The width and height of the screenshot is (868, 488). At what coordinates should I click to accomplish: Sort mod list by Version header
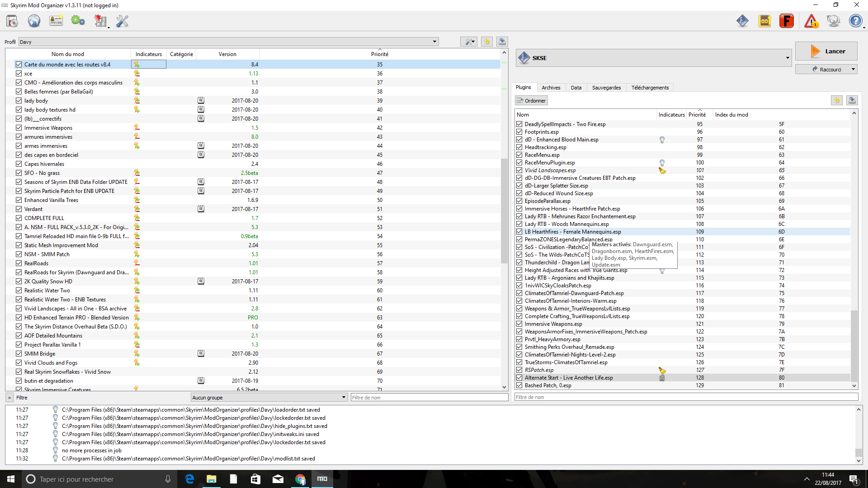[227, 54]
